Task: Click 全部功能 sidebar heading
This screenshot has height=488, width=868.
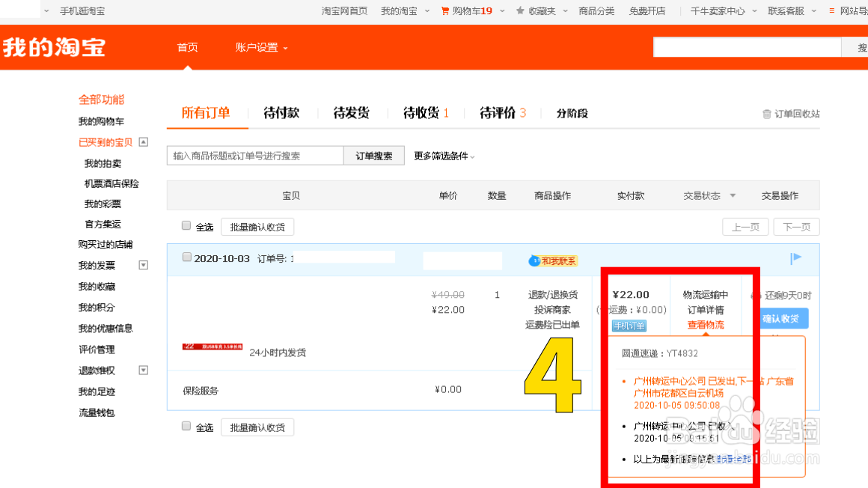Action: click(101, 100)
